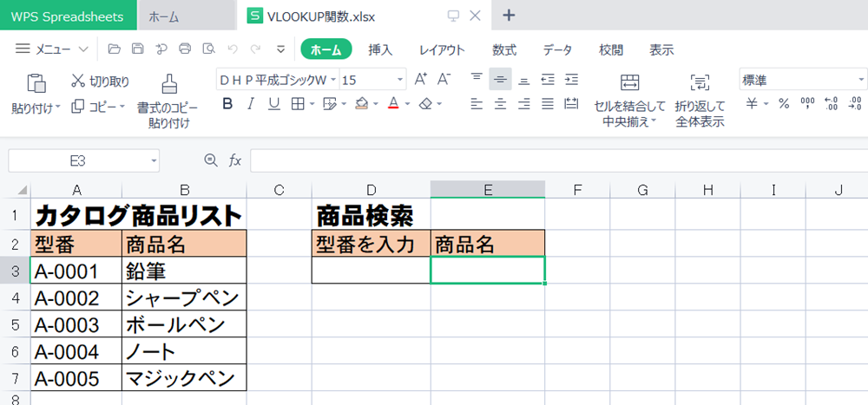This screenshot has width=868, height=405.
Task: Switch to the 表示 ribbon tab
Action: [x=661, y=49]
